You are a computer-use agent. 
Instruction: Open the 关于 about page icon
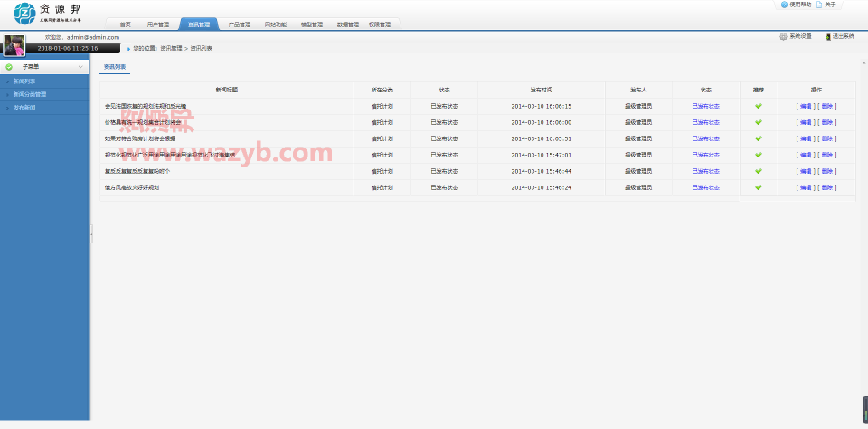(819, 5)
